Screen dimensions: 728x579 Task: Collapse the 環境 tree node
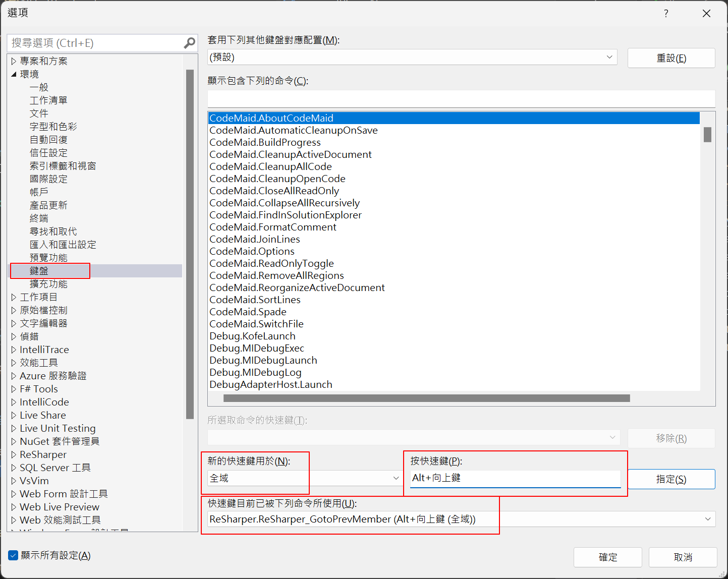(14, 75)
